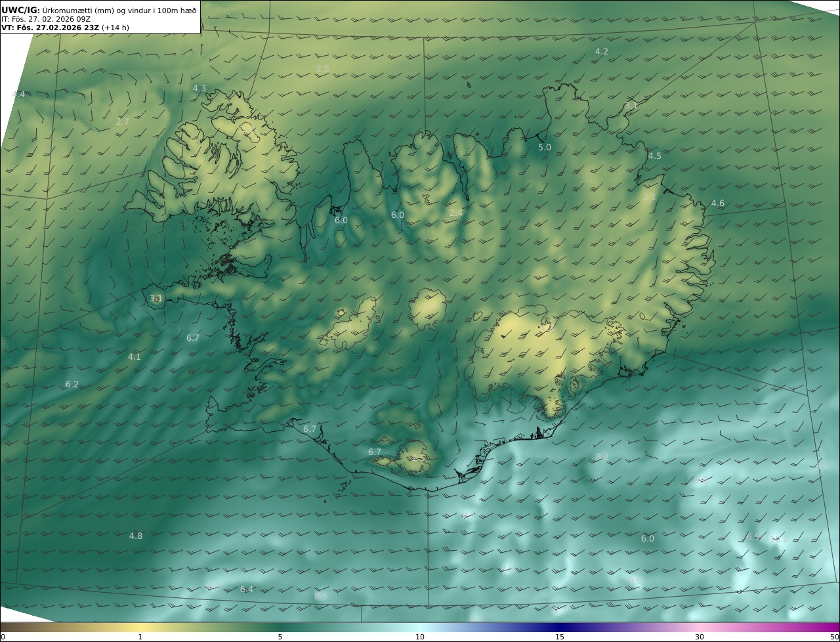
Task: Click the "15" tick on the colour scale
Action: click(560, 637)
